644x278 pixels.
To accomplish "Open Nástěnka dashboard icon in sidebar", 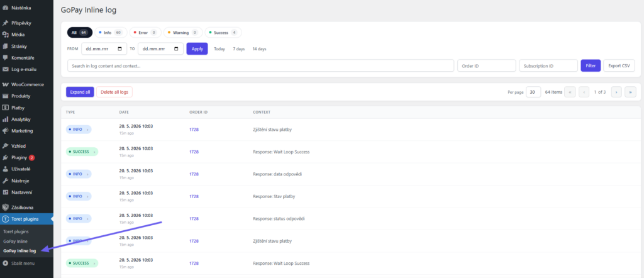I will pyautogui.click(x=5, y=8).
